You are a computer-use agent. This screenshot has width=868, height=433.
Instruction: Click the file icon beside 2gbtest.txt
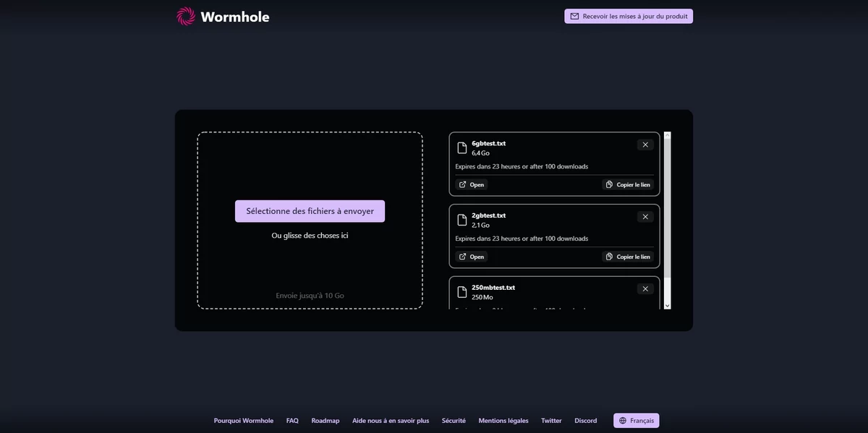coord(462,220)
